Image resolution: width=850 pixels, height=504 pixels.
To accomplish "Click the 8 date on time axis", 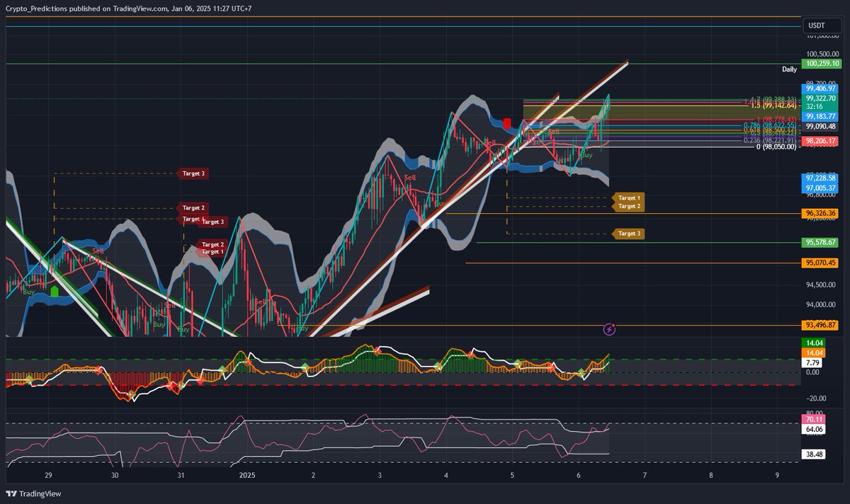I will click(x=710, y=476).
